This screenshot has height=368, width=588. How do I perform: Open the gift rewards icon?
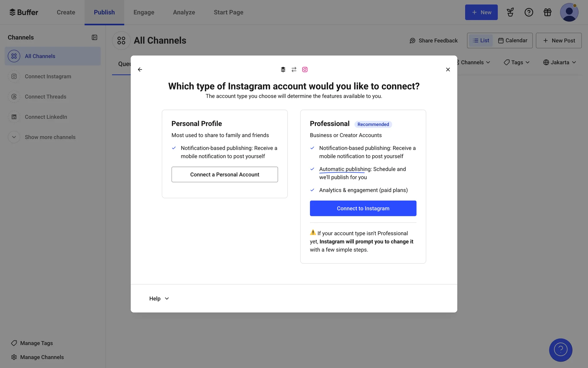[547, 12]
